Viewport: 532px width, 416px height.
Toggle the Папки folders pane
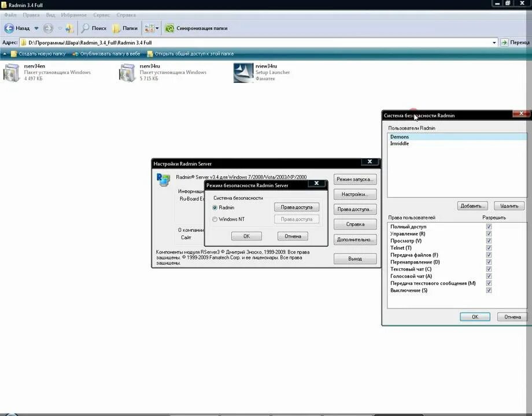(125, 28)
